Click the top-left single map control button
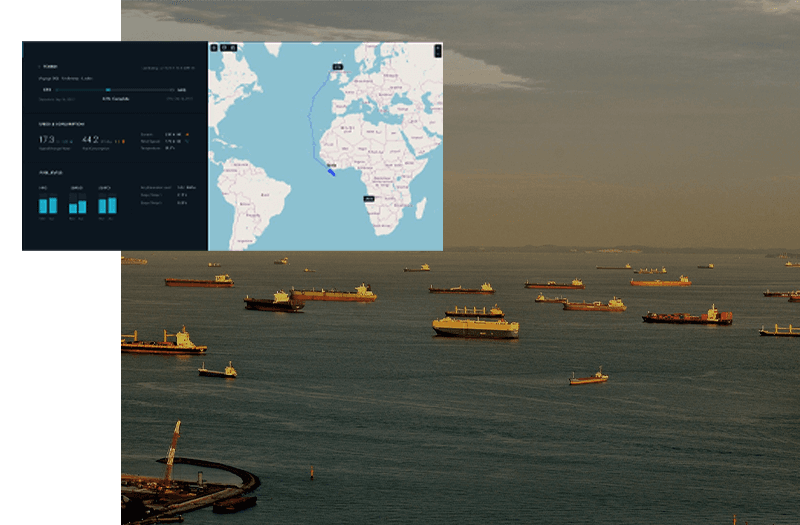This screenshot has height=525, width=800. click(x=214, y=47)
